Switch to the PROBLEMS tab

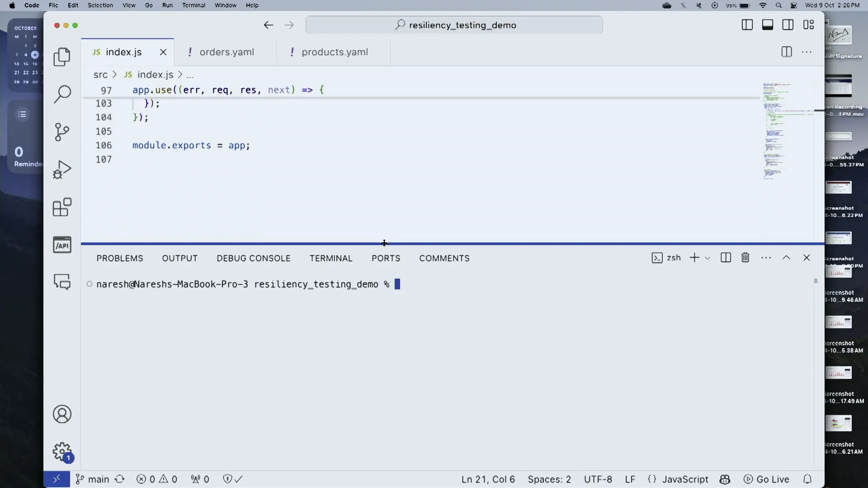coord(120,258)
